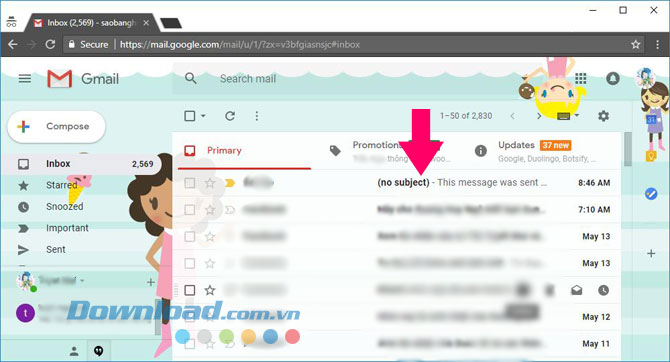Refresh the inbox mail list
670x362 pixels.
(230, 116)
